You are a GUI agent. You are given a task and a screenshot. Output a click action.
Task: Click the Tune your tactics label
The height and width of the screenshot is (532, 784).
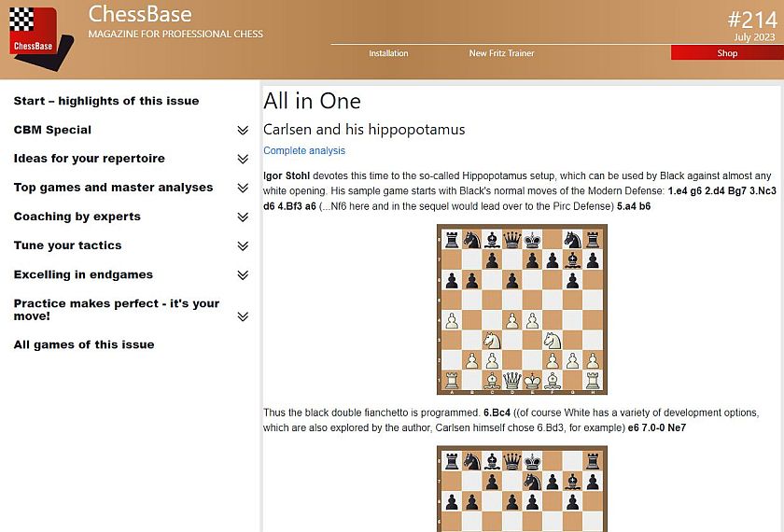coord(68,245)
